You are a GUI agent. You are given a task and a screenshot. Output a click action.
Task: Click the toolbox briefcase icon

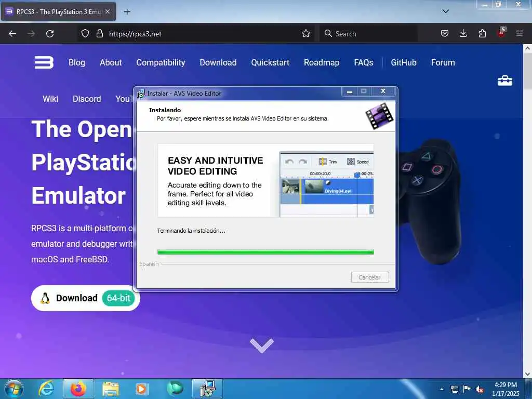coord(505,81)
